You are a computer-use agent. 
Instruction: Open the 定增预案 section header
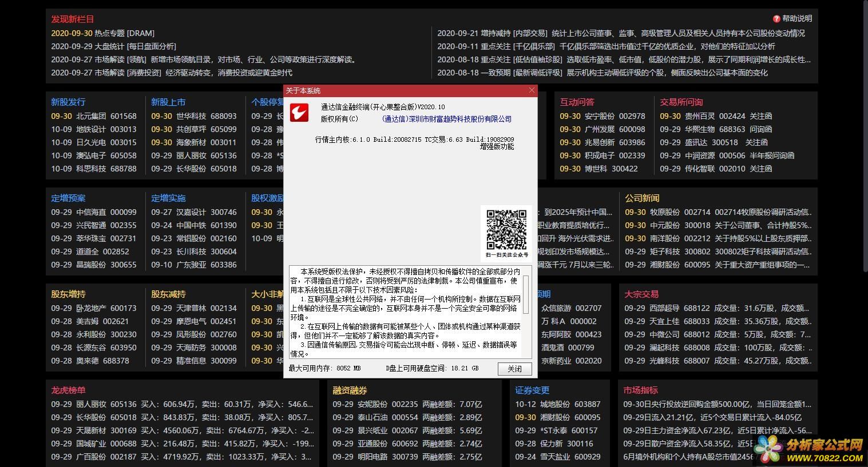tap(68, 198)
